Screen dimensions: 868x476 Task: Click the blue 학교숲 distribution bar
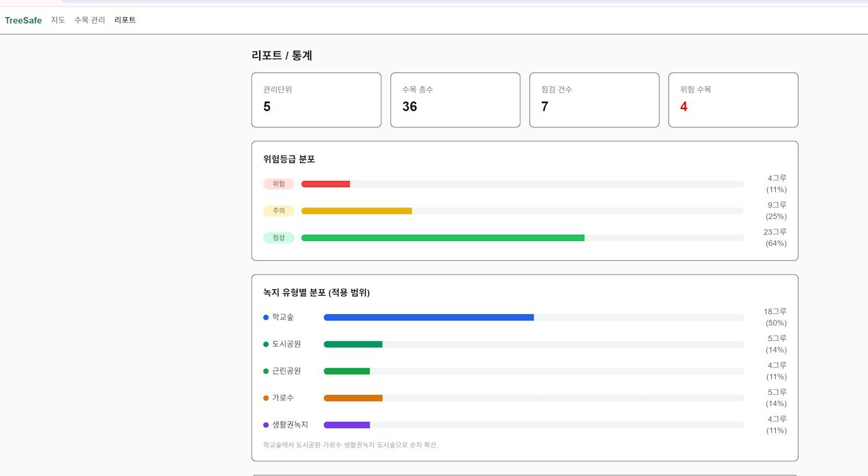[428, 317]
